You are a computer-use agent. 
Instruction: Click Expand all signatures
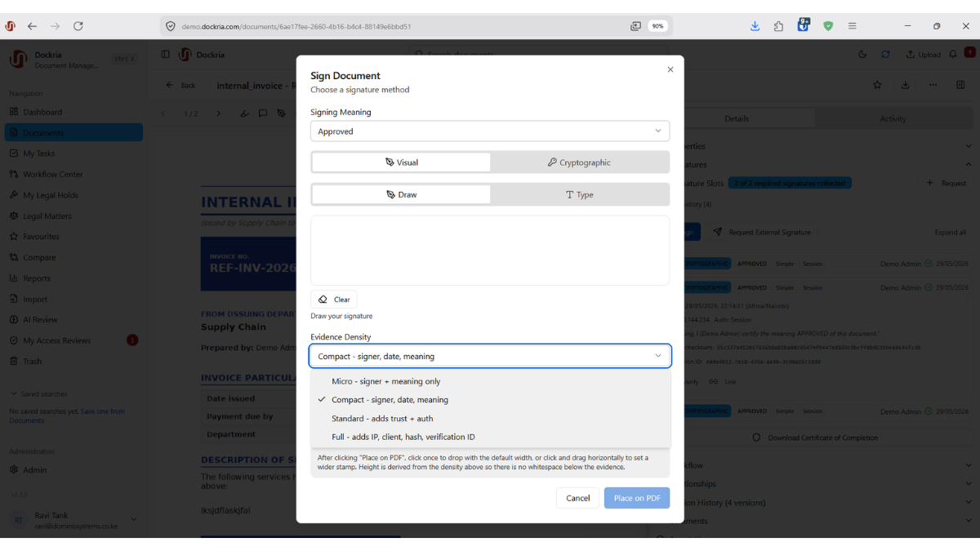tap(951, 232)
